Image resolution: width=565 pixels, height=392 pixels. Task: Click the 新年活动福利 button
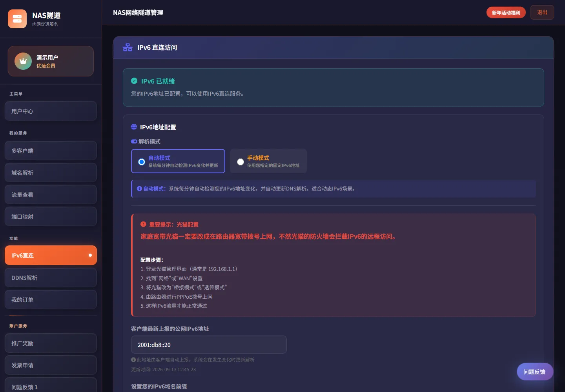pyautogui.click(x=506, y=13)
